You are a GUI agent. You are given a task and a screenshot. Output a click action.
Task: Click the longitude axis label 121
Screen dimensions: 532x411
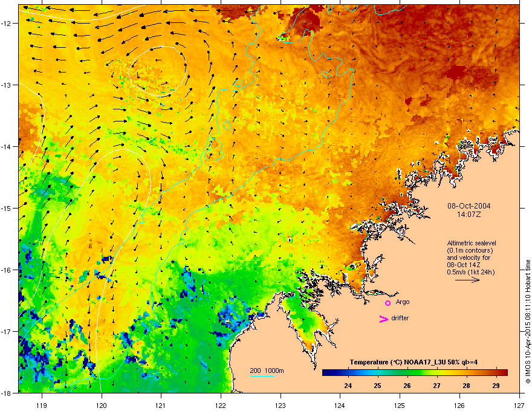tap(161, 406)
